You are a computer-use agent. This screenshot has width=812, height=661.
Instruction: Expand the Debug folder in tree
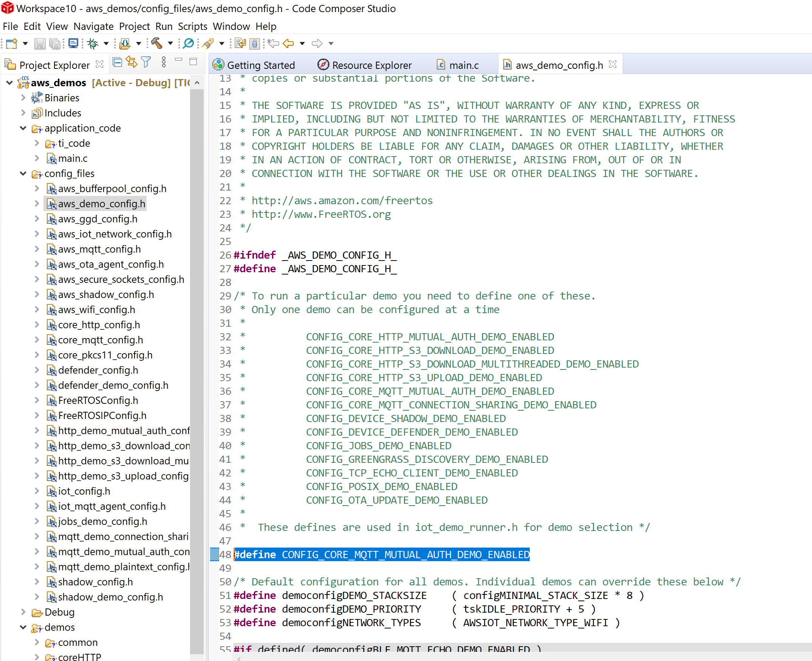coord(23,612)
